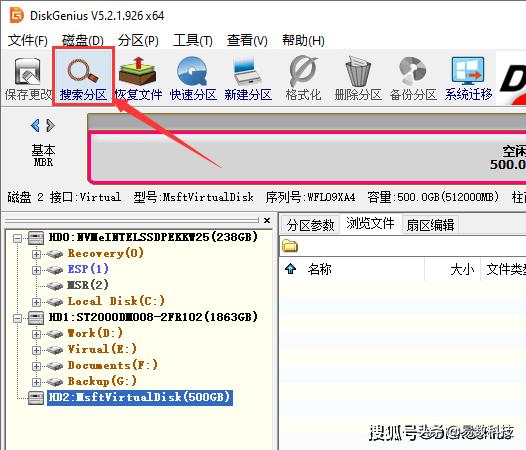
Task: Click the folder icon in file browser path bar
Action: [290, 246]
